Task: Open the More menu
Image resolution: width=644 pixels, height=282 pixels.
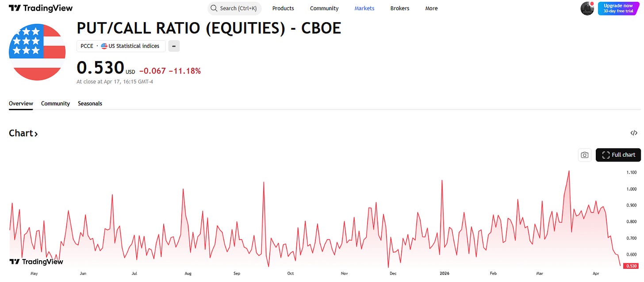Action: click(431, 8)
